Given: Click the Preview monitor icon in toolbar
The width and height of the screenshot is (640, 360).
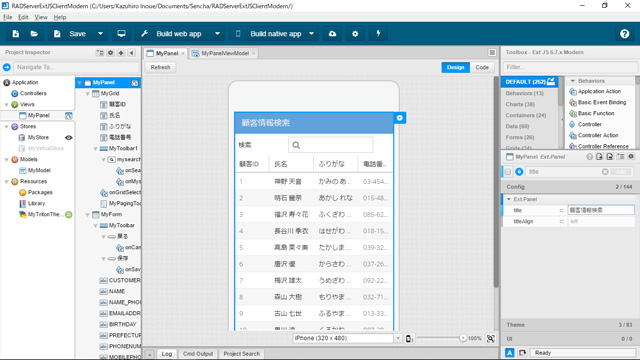Looking at the screenshot, I should pos(121,34).
